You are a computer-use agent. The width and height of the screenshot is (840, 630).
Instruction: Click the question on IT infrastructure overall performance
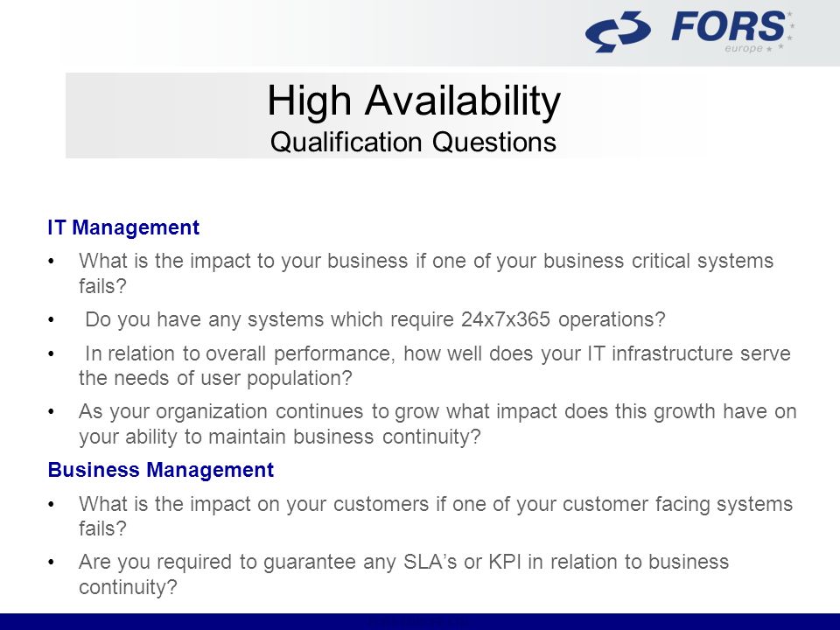click(435, 366)
